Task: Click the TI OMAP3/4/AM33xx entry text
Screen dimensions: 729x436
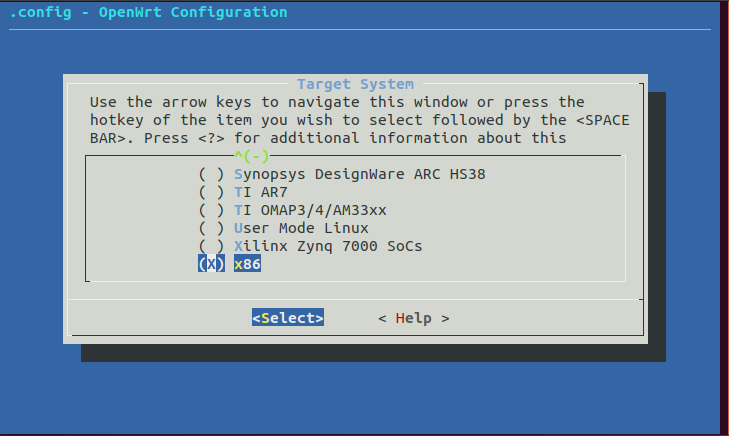Action: click(x=310, y=210)
